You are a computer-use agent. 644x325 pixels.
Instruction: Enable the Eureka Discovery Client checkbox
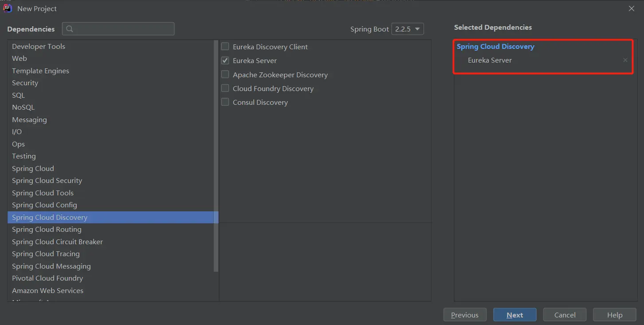tap(225, 47)
